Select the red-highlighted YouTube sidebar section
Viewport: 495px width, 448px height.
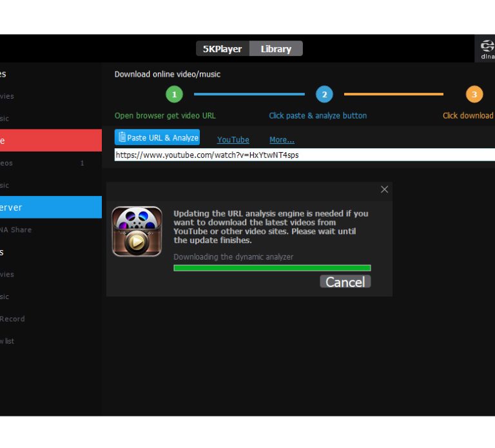50,140
